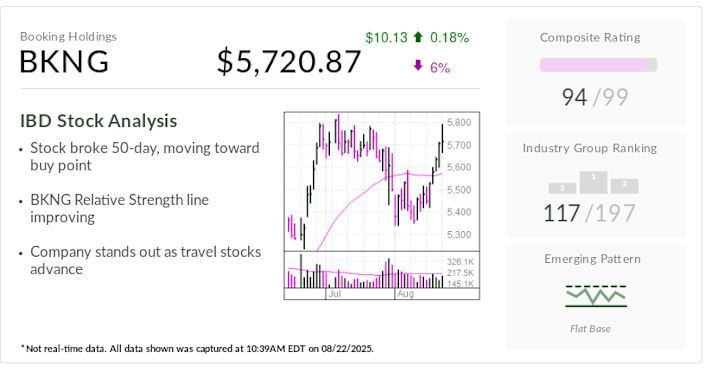Click the BKNG ticker symbol
705x372 pixels.
pos(64,61)
